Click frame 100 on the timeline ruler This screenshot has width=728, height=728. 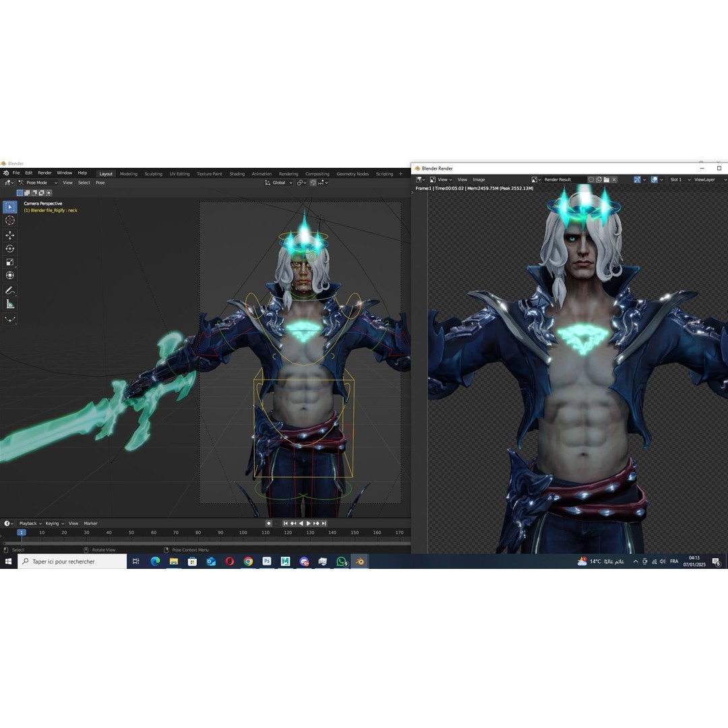[243, 533]
